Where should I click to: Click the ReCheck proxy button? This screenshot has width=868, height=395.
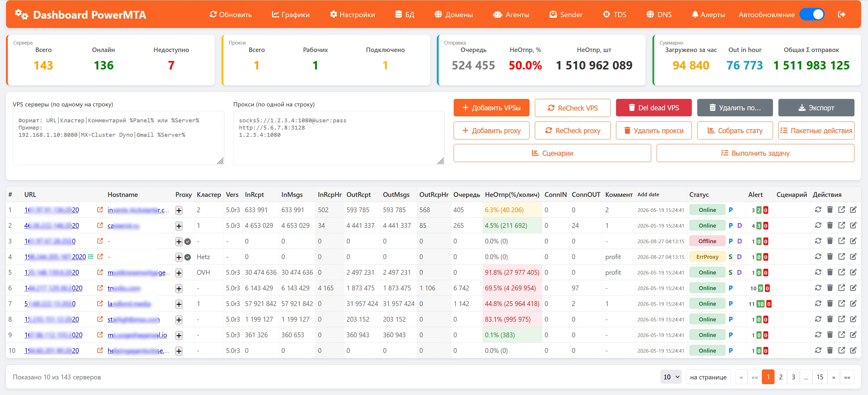click(572, 130)
